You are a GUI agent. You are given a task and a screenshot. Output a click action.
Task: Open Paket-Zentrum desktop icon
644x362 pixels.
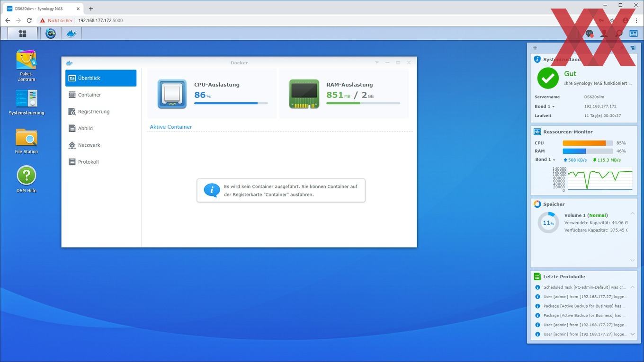coord(27,65)
